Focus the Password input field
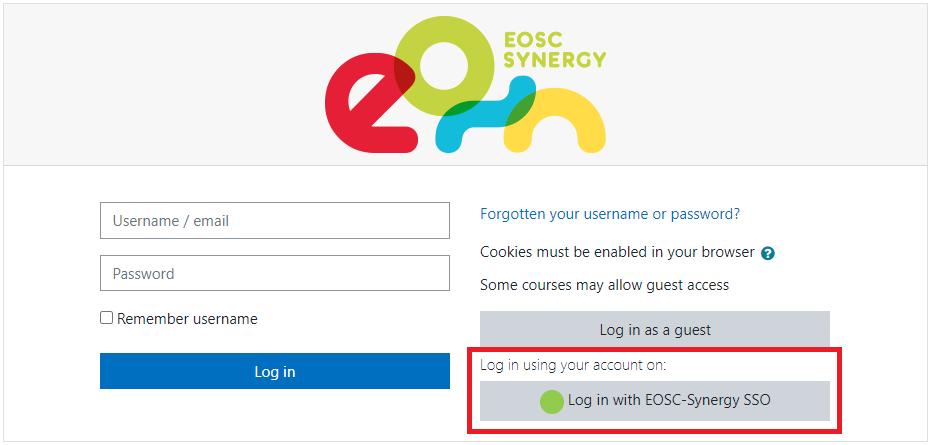The image size is (931, 445). point(275,273)
